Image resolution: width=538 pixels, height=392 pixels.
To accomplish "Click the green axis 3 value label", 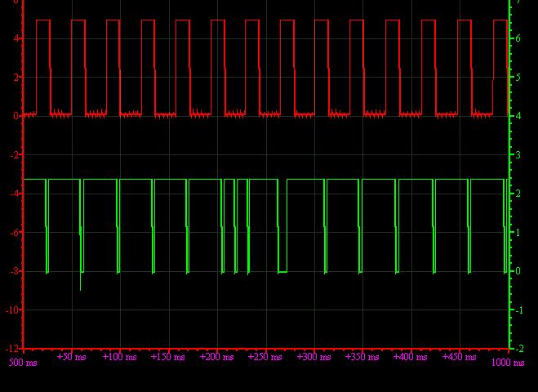I will [x=520, y=155].
